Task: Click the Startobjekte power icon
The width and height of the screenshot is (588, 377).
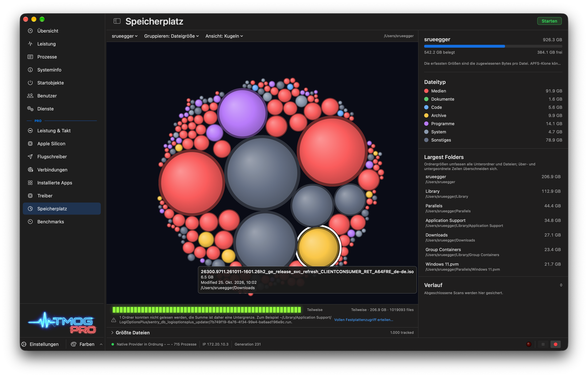Action: (x=30, y=83)
